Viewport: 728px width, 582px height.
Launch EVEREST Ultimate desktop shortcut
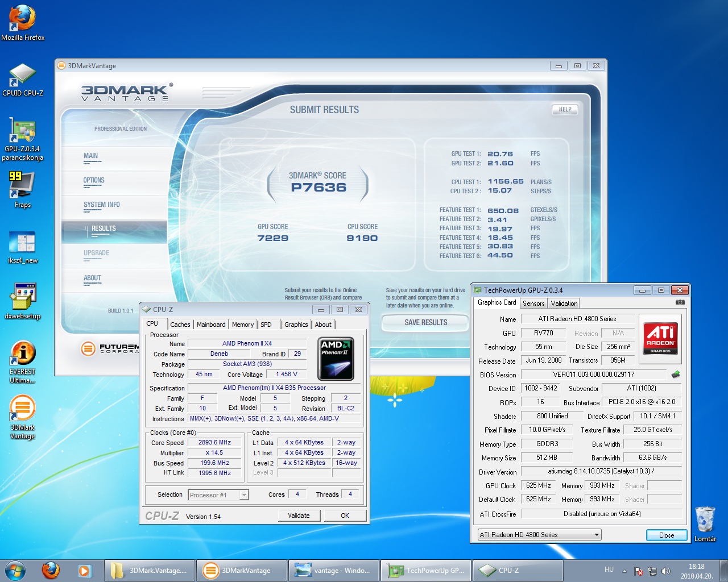pos(23,361)
